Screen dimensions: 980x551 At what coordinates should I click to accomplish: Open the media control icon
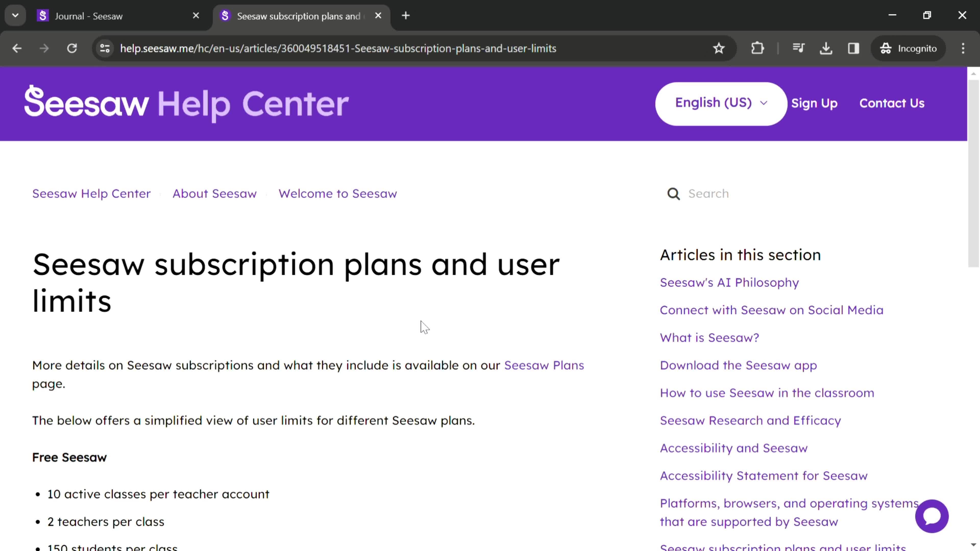pos(799,48)
